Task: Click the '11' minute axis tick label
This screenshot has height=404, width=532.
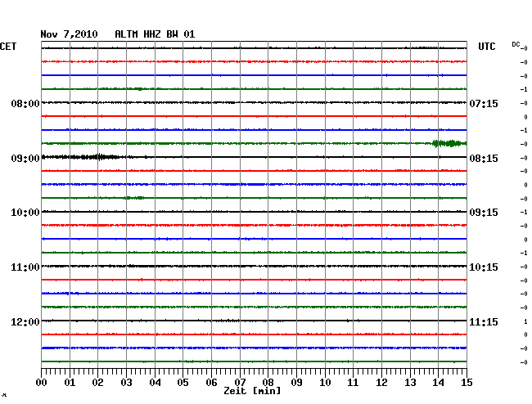Action: 353,383
